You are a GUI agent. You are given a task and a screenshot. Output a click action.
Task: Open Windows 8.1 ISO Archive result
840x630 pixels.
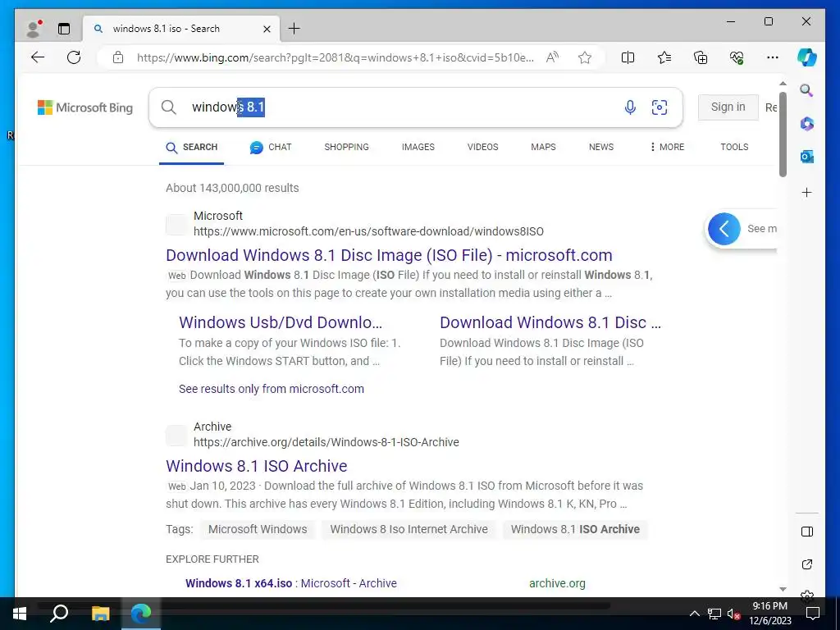pos(256,466)
